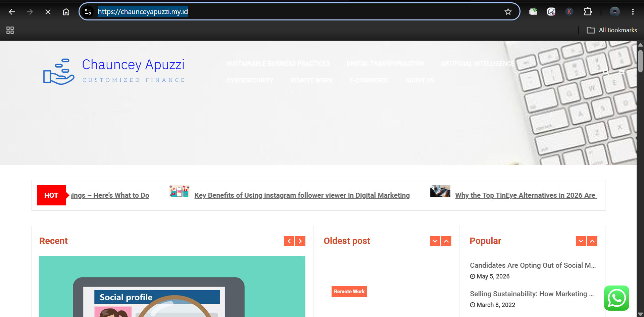Screen dimensions: 644x317
Task: Open About Us menu item
Action: click(420, 80)
